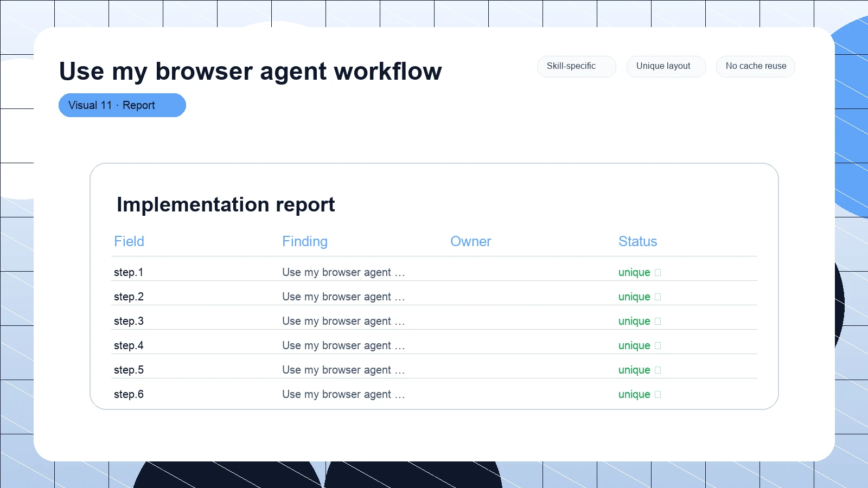Click the small square icon in step.3 row
This screenshot has width=868, height=488.
[x=658, y=322]
